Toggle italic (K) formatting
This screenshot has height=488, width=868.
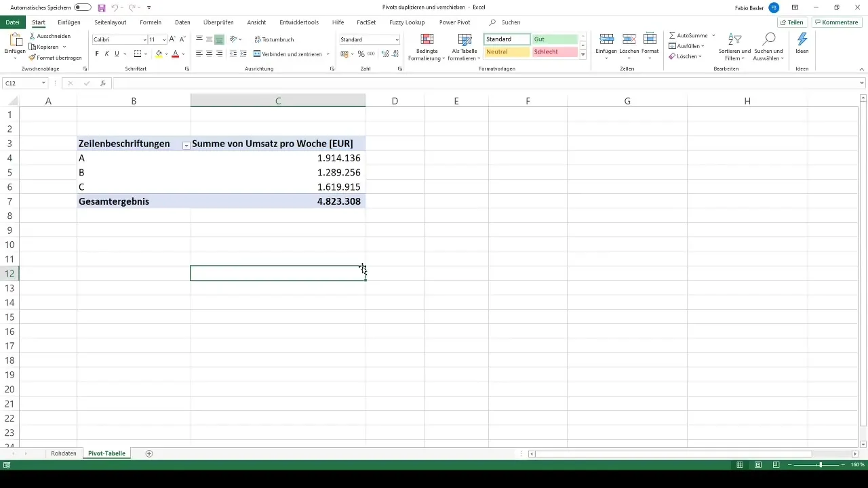(x=106, y=54)
